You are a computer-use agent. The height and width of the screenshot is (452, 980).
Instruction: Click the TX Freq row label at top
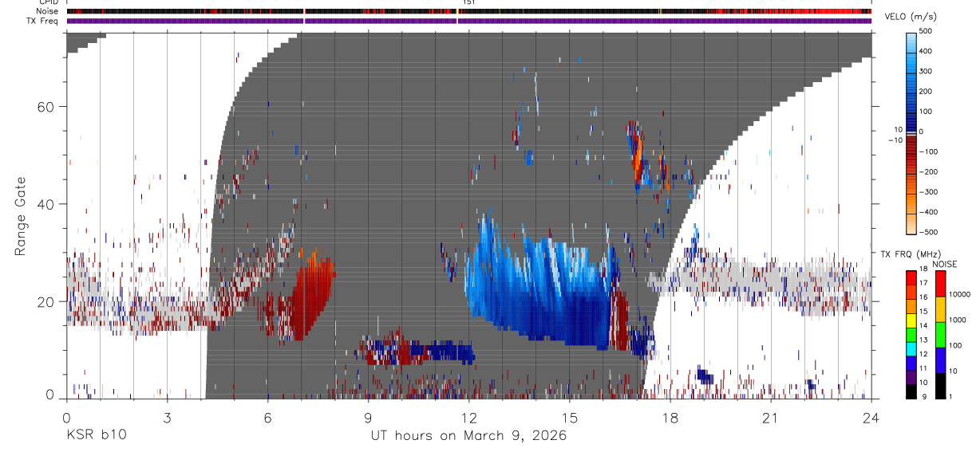[x=43, y=20]
